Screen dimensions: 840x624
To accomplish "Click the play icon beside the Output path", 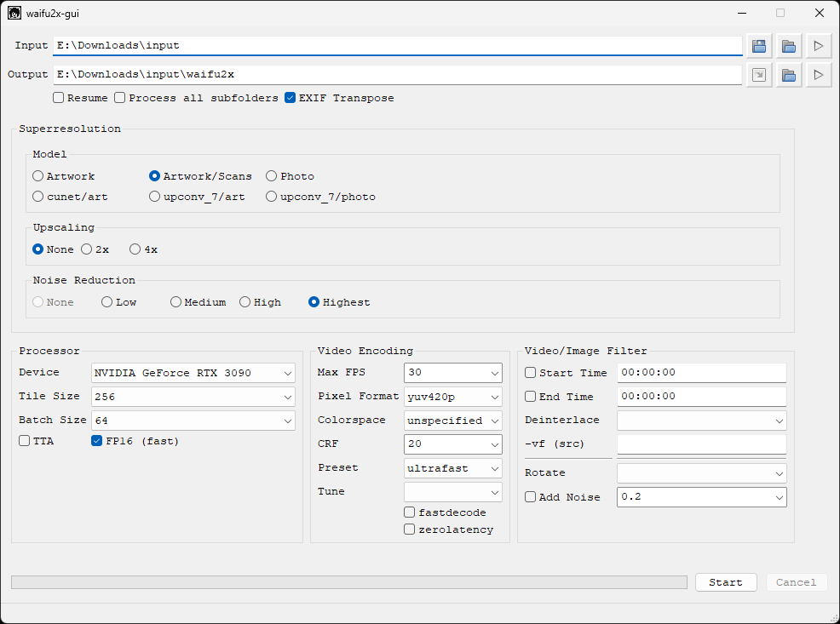I will [818, 75].
